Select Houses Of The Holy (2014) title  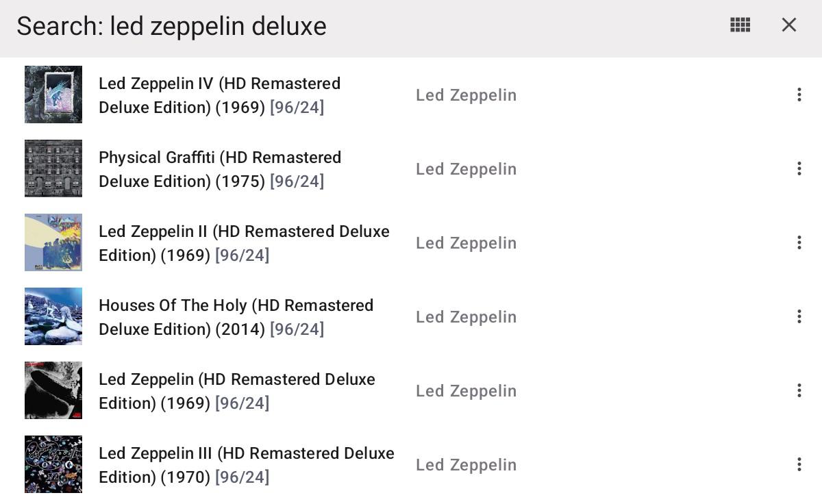[236, 317]
